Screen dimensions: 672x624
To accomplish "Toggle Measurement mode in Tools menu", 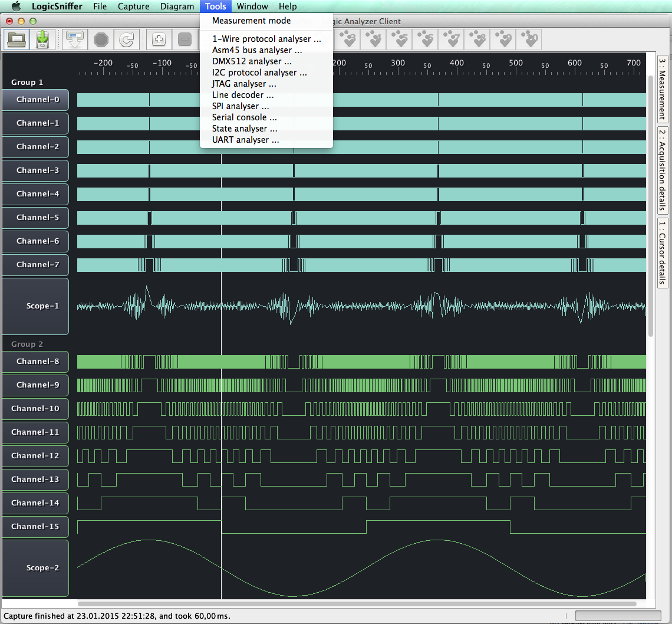I will click(x=251, y=21).
